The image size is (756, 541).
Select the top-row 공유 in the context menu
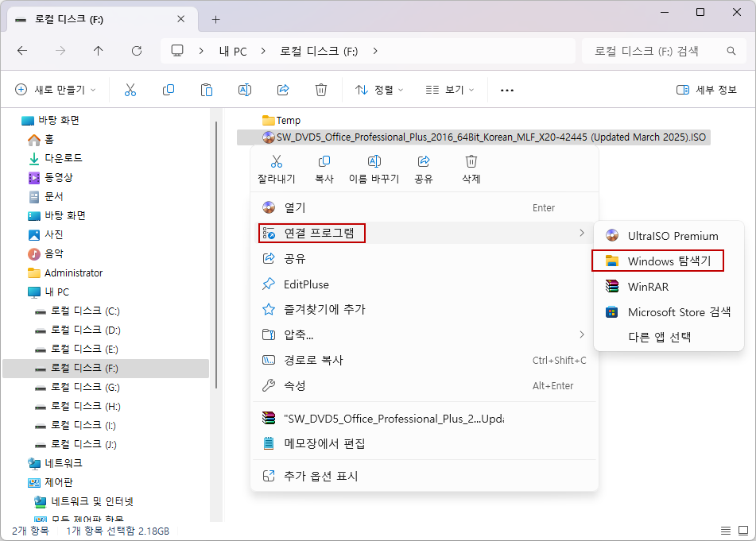[424, 169]
